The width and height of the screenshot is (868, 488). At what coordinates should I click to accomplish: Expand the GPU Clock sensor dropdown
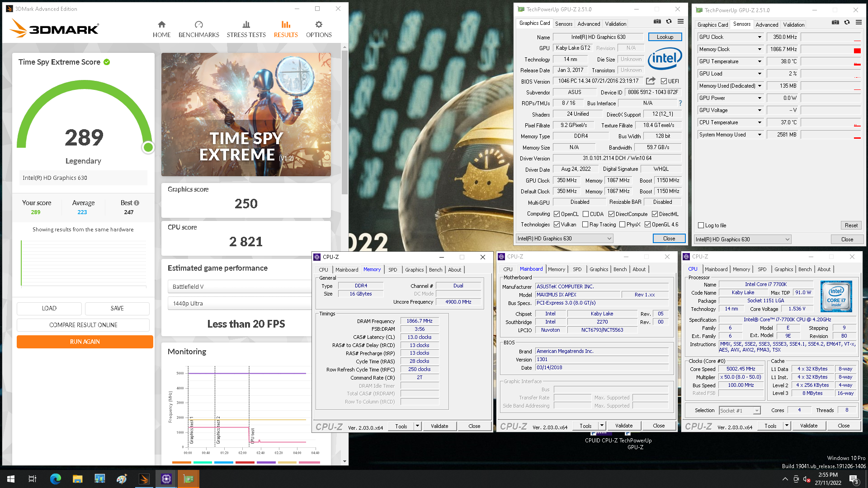point(759,37)
